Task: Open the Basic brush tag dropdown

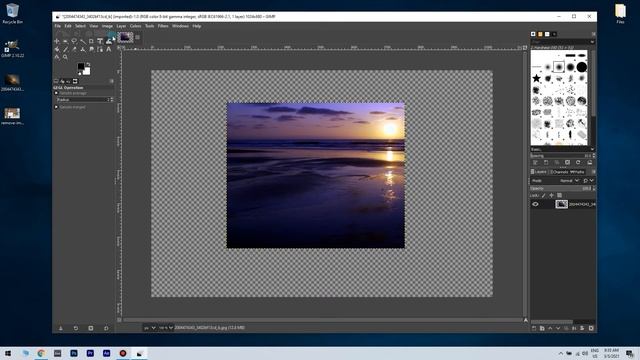Action: click(x=562, y=149)
